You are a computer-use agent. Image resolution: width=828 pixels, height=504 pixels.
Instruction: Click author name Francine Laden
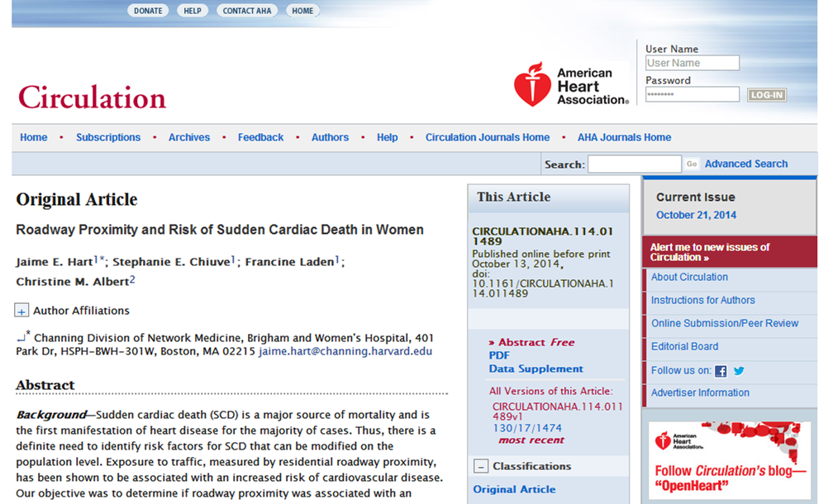(x=289, y=262)
